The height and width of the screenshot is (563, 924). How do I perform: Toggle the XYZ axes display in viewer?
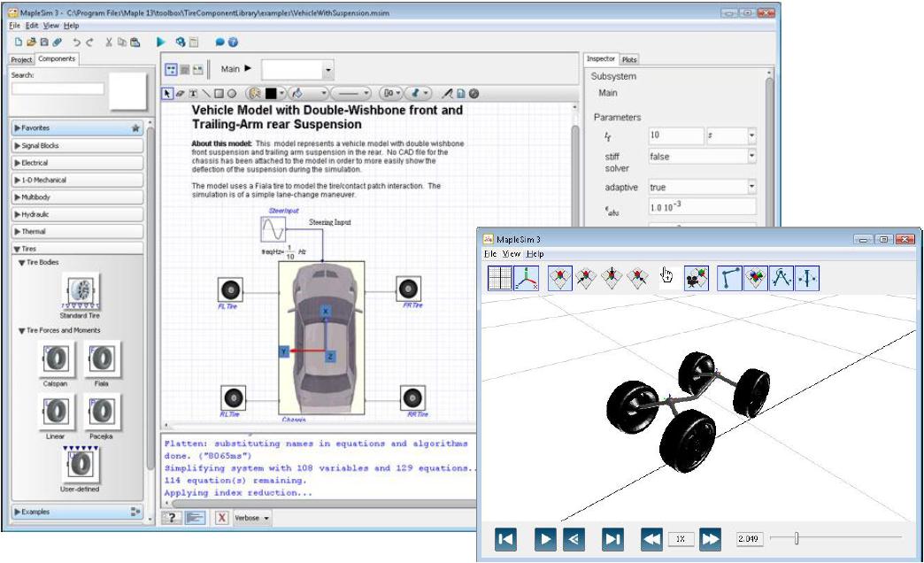click(x=526, y=278)
